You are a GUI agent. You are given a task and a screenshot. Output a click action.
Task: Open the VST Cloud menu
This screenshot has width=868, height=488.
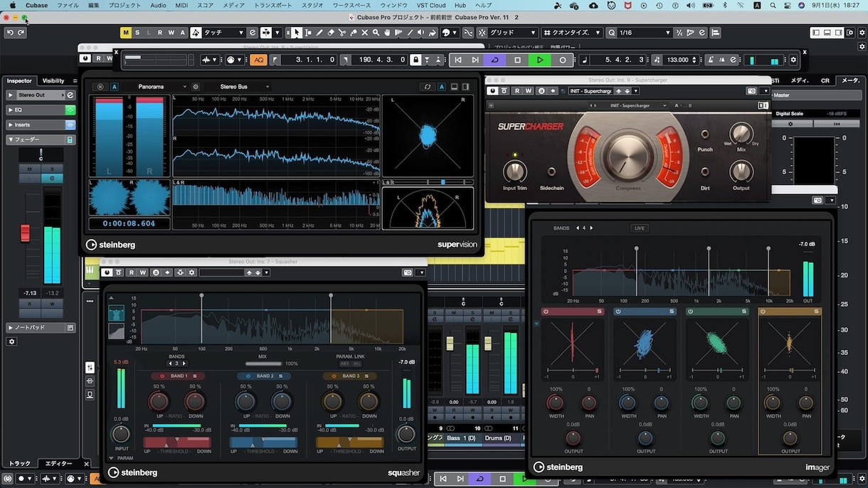tap(431, 5)
